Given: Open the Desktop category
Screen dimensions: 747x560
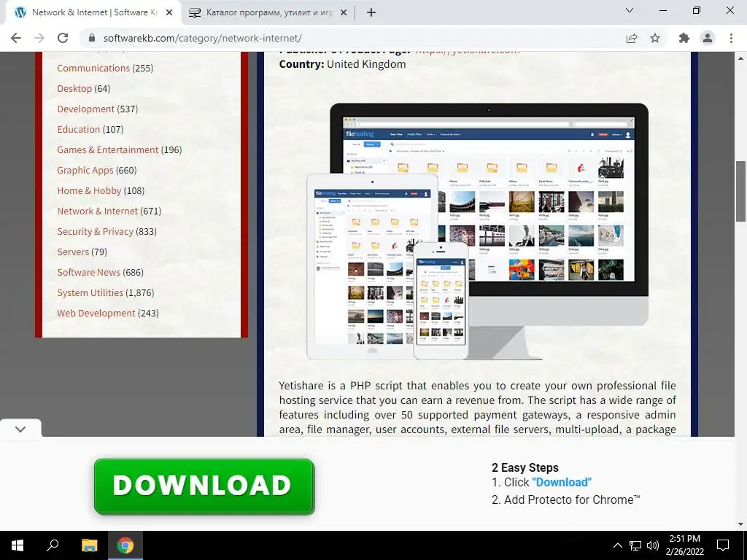Looking at the screenshot, I should tap(74, 88).
